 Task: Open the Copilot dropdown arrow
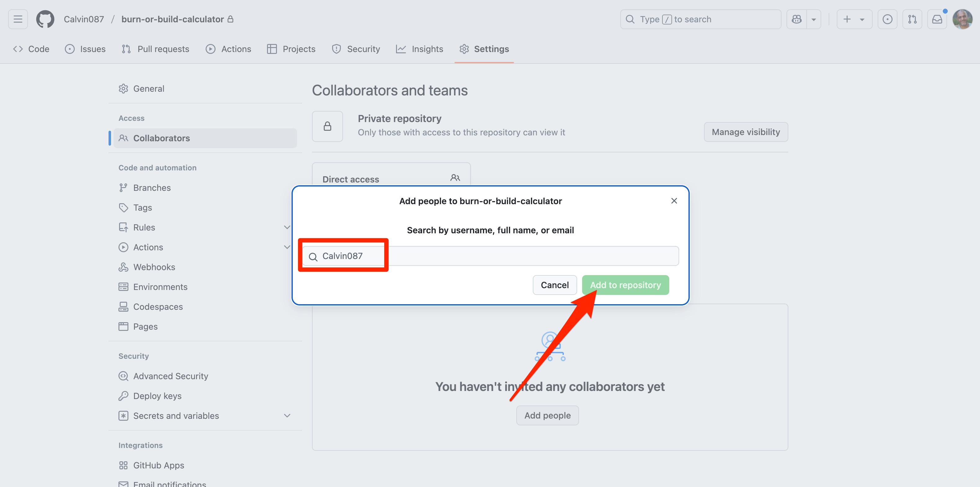pos(813,19)
